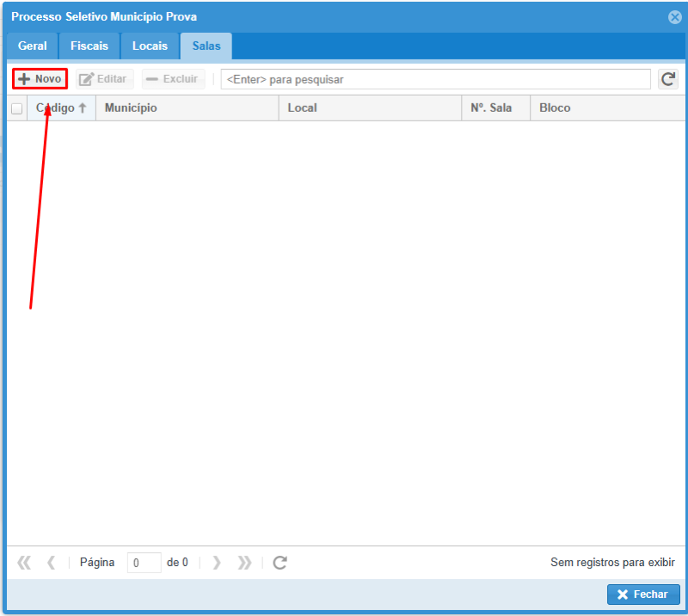Jump to last page of results
This screenshot has width=688, height=616.
[244, 563]
